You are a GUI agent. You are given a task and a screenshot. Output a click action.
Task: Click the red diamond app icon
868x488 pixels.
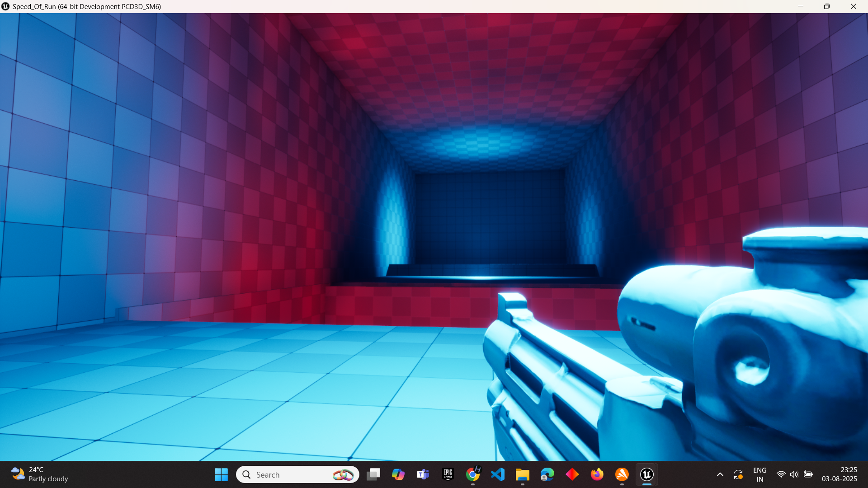[572, 474]
